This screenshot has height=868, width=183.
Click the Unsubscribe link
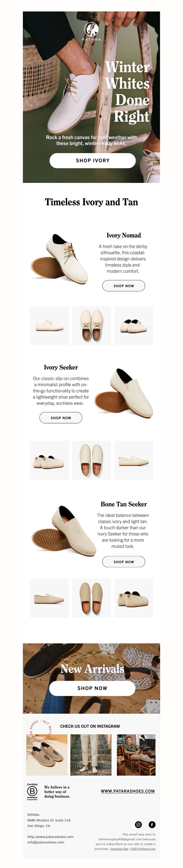119,849
